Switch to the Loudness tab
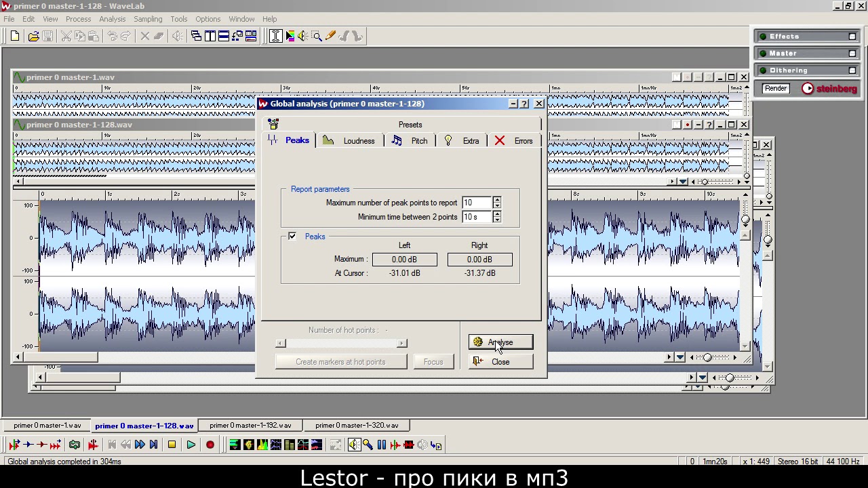The width and height of the screenshot is (868, 488). click(351, 141)
